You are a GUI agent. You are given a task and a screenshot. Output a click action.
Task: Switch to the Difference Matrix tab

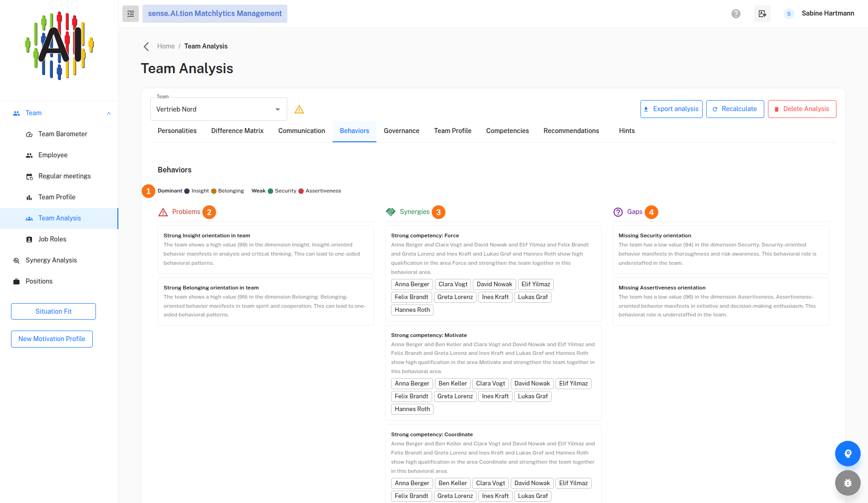pos(238,131)
